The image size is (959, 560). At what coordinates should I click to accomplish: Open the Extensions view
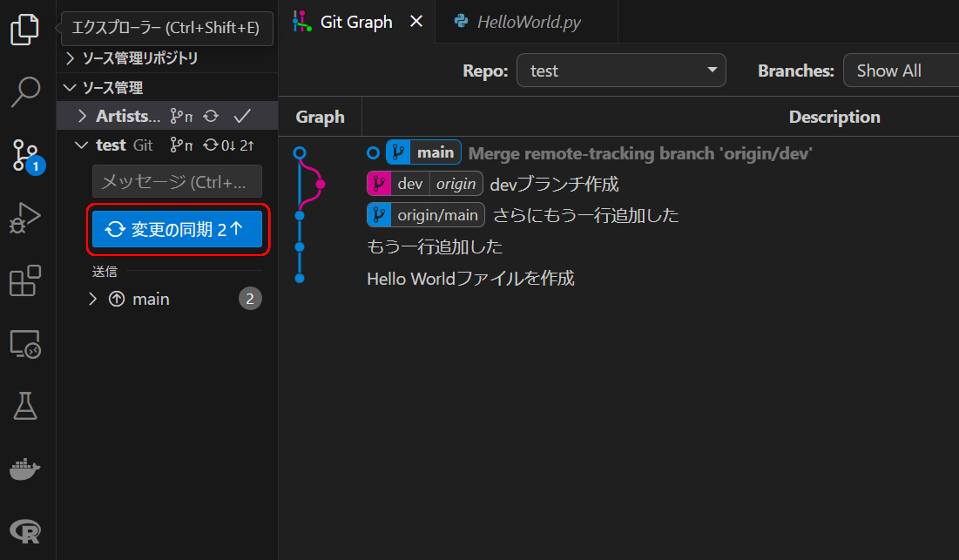point(25,280)
